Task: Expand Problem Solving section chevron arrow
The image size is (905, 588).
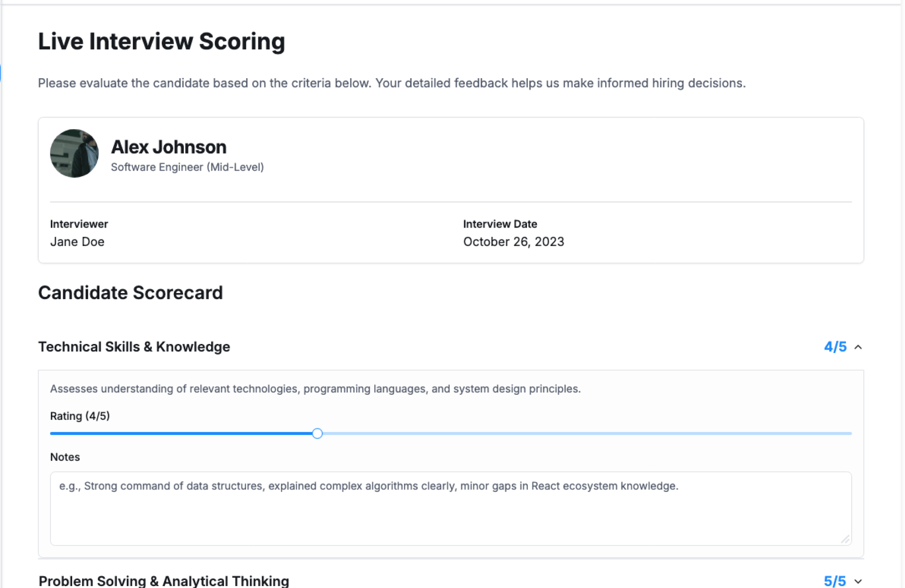Action: click(858, 581)
